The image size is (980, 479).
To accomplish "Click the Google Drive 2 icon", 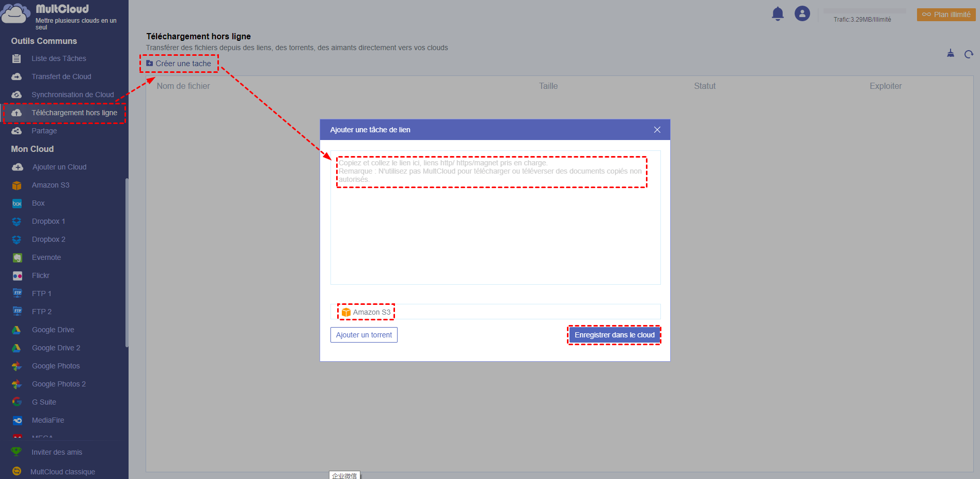I will tap(17, 348).
